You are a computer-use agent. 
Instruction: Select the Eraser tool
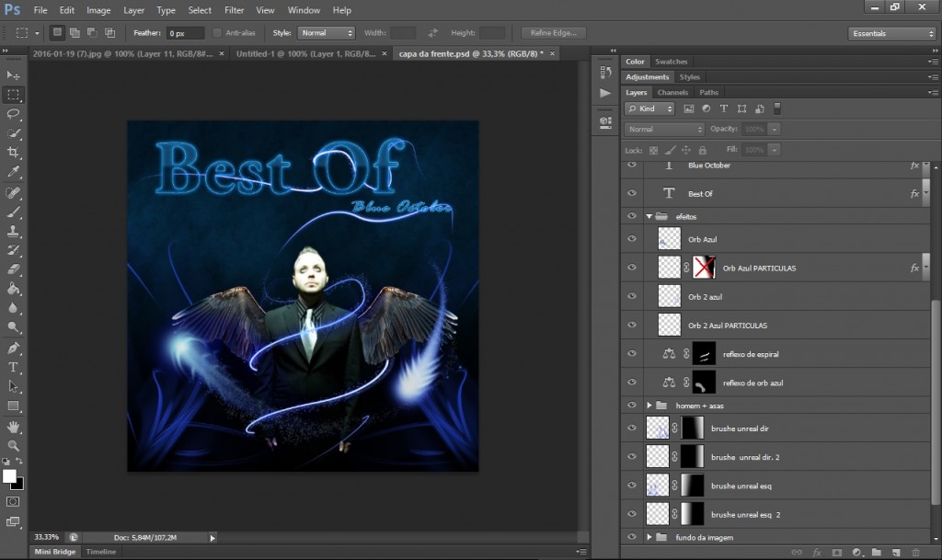tap(13, 269)
